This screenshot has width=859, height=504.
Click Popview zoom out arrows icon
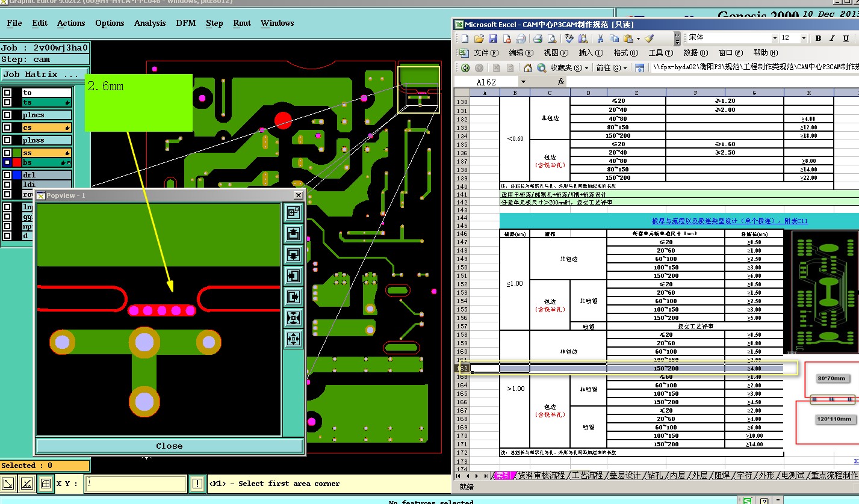(x=294, y=318)
